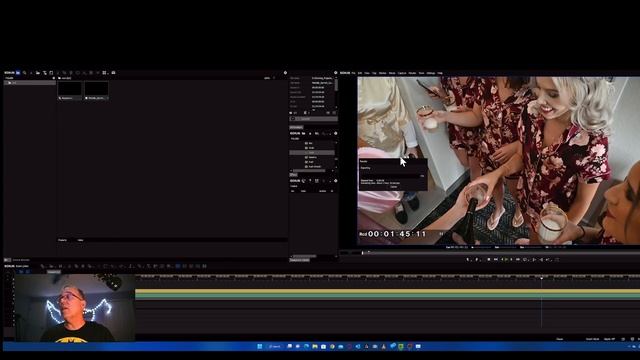Click the search icon in the Bin toolbar
Screen dimensions: 640x360
coord(24,73)
